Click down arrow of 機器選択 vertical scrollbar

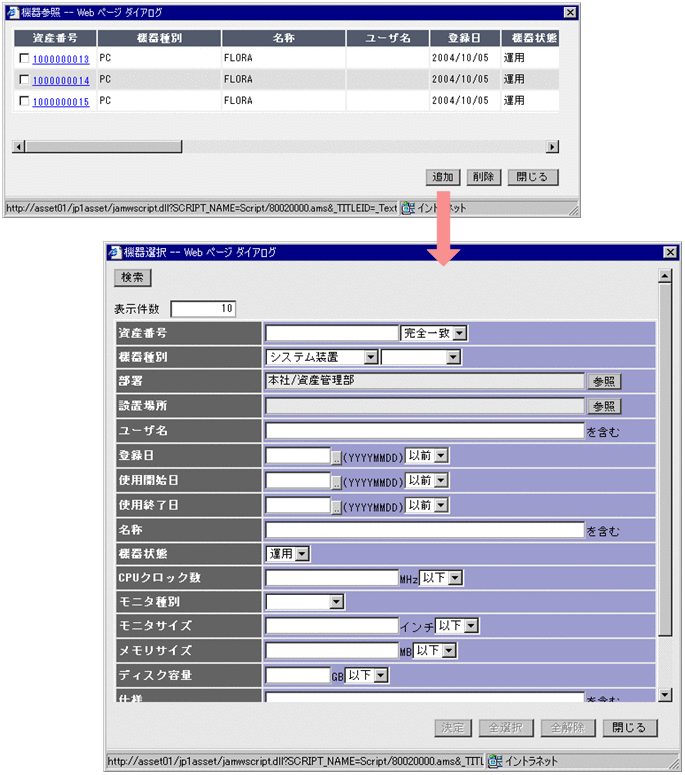coord(665,695)
